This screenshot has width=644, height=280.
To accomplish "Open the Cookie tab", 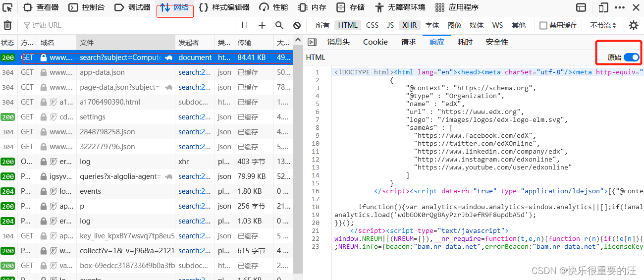I will pyautogui.click(x=376, y=42).
